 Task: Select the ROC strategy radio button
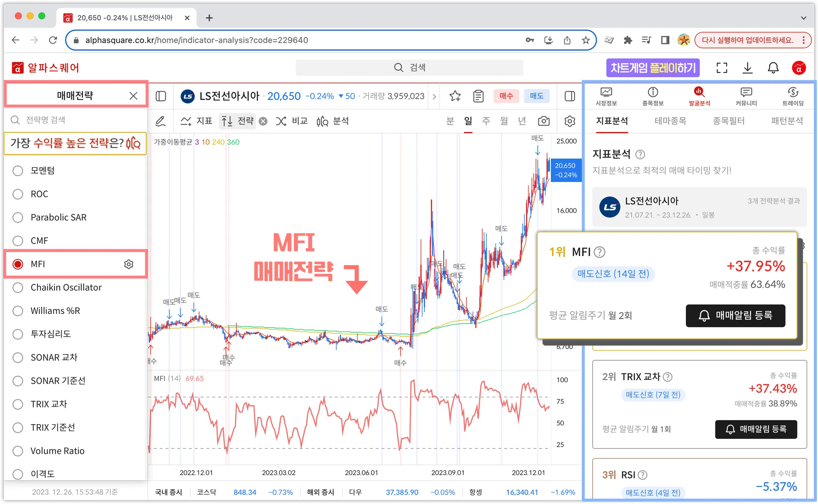[18, 194]
